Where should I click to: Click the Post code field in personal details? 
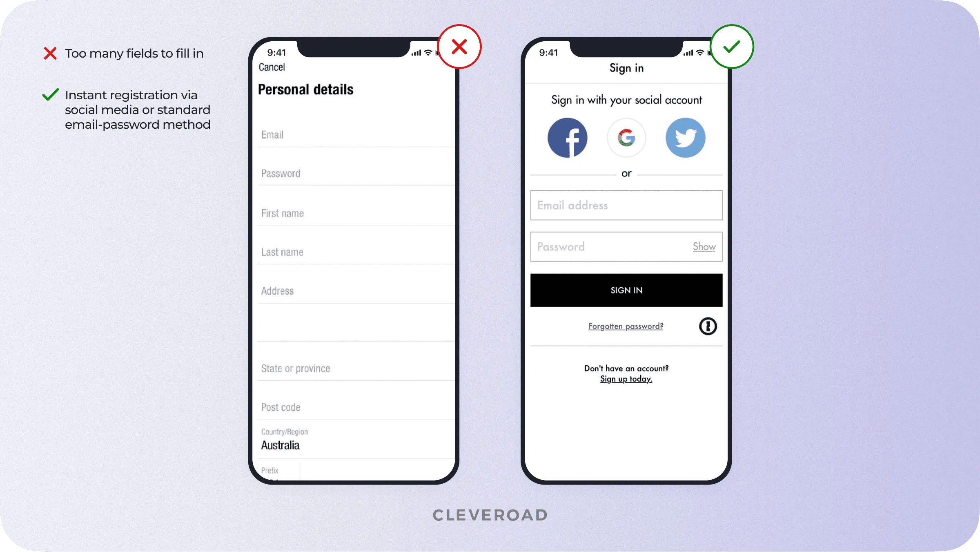click(x=355, y=407)
